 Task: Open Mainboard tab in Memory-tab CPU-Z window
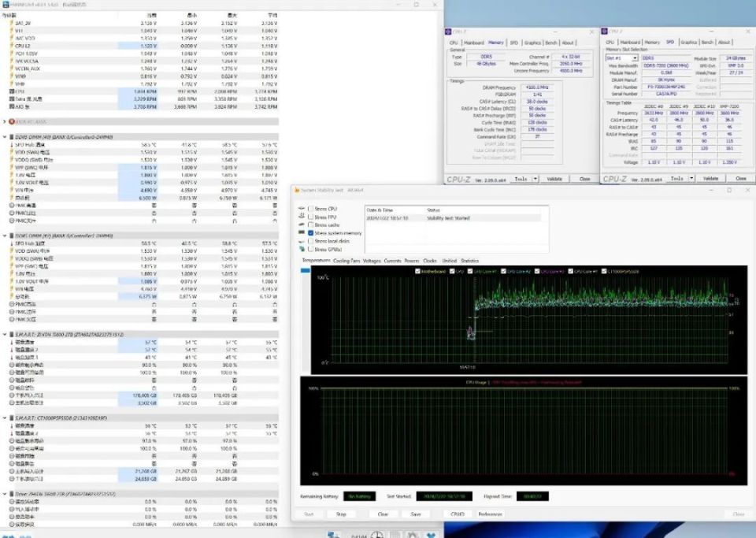coord(473,43)
